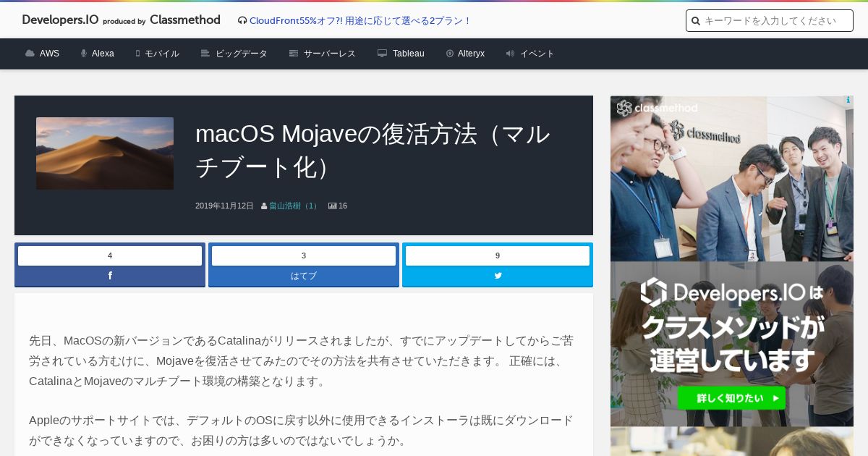Click the cloud icon next to AWS
The width and height of the screenshot is (868, 456).
click(30, 54)
